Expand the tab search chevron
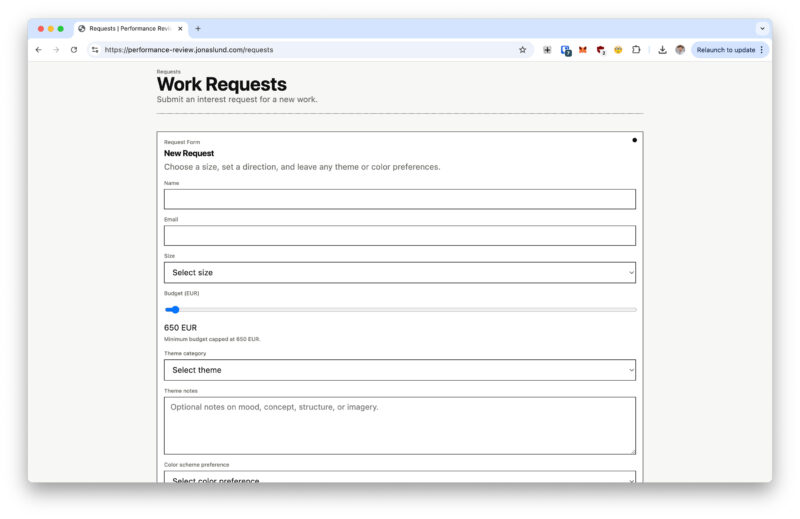The width and height of the screenshot is (800, 519). [762, 29]
